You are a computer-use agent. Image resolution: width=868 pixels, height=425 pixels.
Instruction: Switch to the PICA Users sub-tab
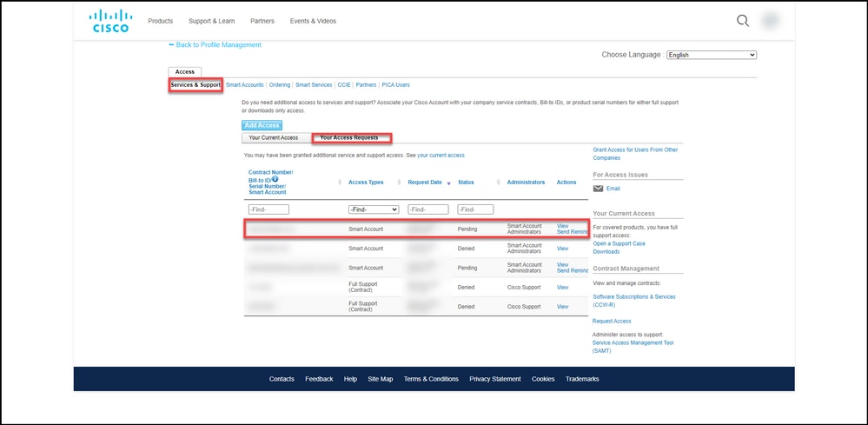(x=396, y=85)
